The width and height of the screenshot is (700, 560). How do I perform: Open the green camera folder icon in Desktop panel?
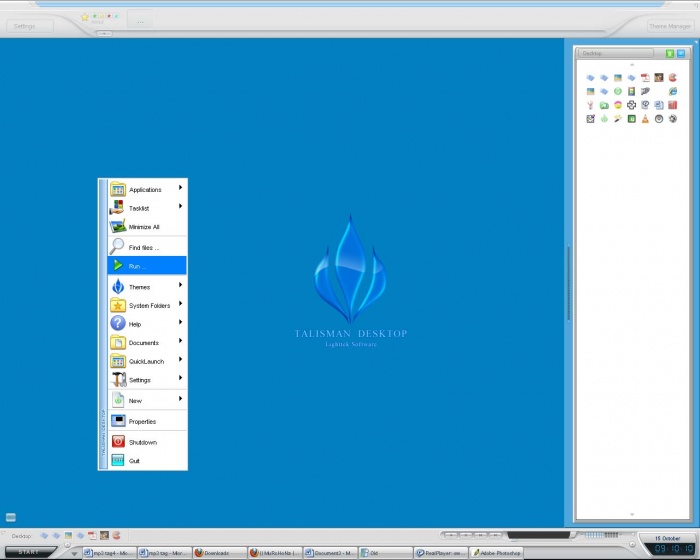point(604,105)
